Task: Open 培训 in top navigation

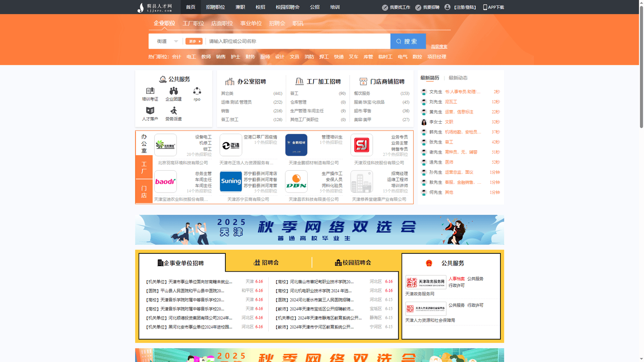Action: 335,7
